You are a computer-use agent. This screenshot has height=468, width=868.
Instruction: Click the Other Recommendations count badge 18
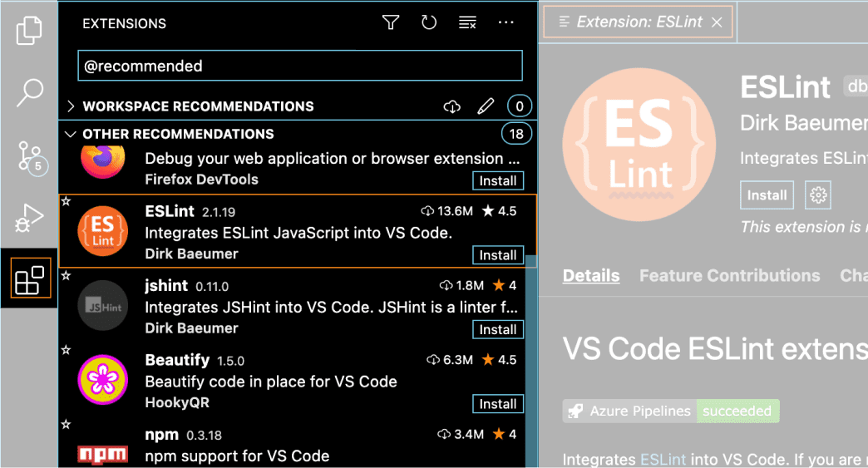pyautogui.click(x=516, y=134)
